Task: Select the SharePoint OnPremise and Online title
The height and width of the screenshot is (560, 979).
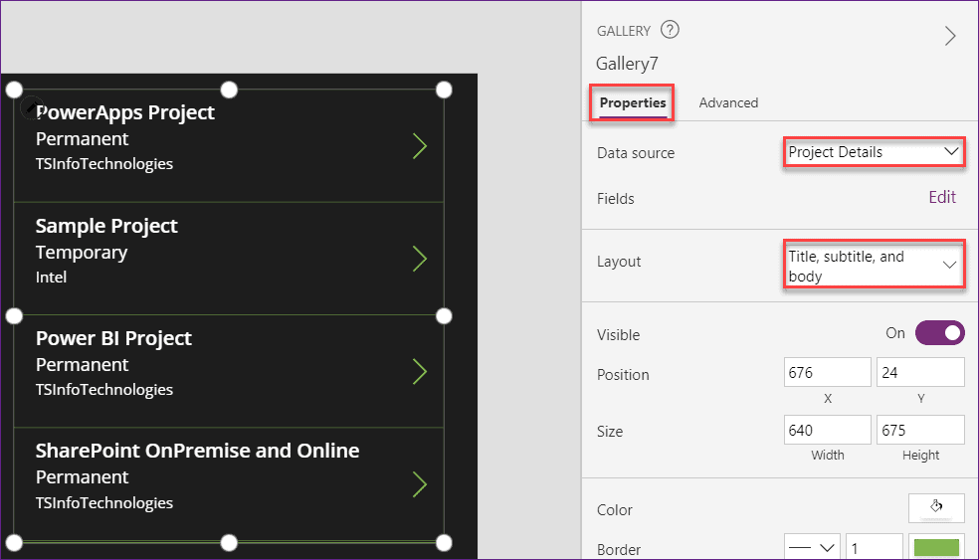Action: pyautogui.click(x=197, y=451)
